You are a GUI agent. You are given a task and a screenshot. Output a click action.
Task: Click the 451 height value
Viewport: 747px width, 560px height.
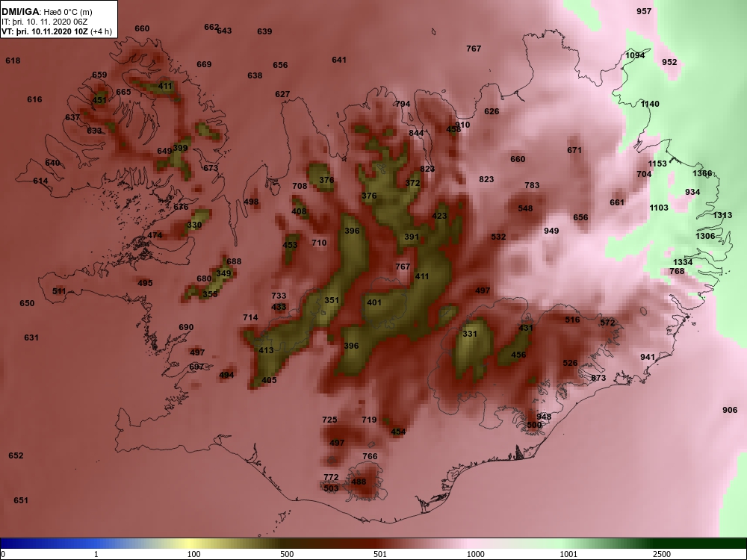[x=99, y=100]
